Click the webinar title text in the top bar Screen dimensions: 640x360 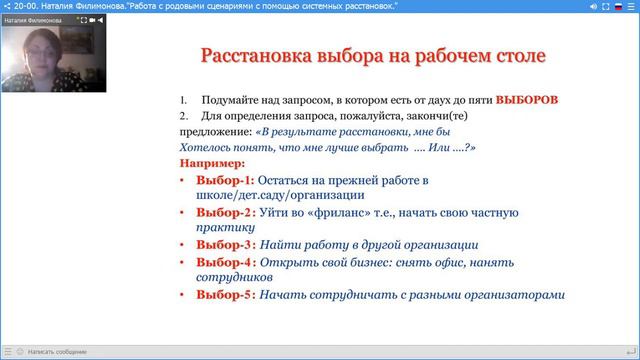(x=206, y=6)
